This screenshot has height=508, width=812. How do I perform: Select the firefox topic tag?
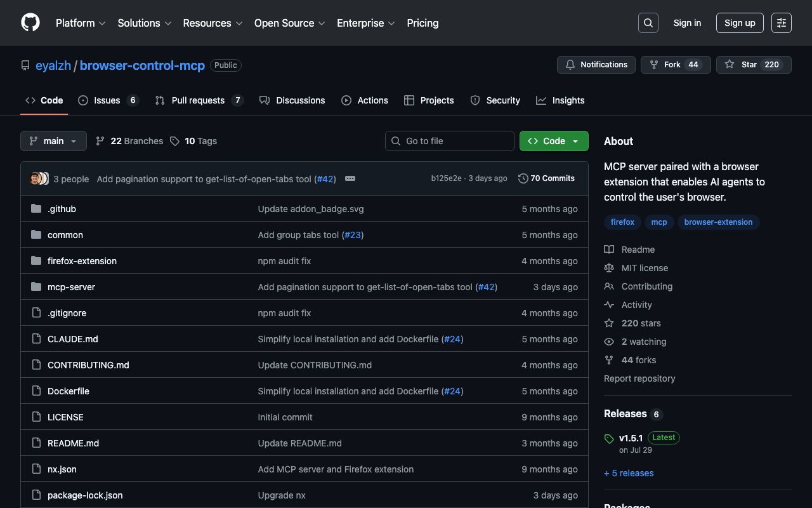(622, 222)
